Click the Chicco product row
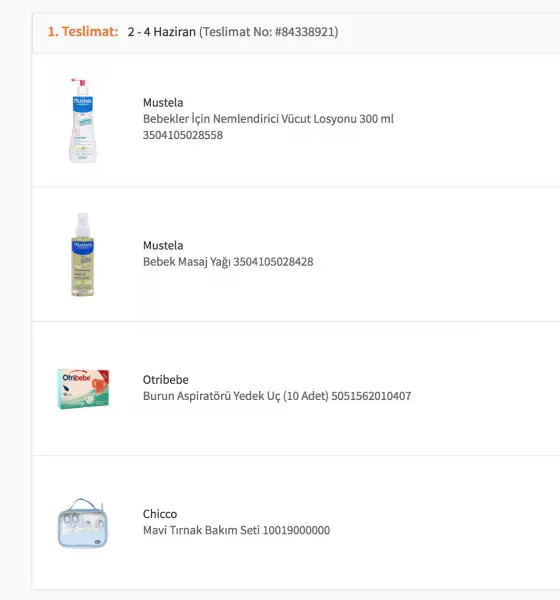Viewport: 560px width, 600px height. (x=296, y=523)
